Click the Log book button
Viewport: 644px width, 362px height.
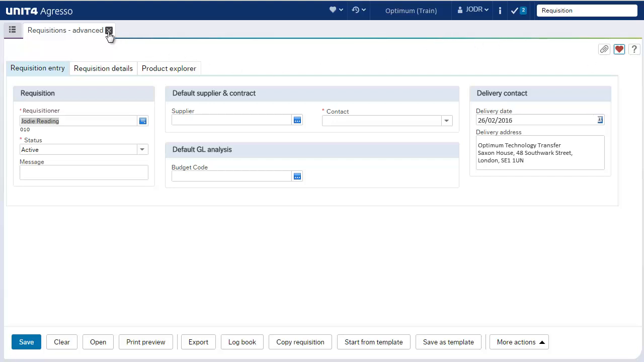tap(242, 342)
